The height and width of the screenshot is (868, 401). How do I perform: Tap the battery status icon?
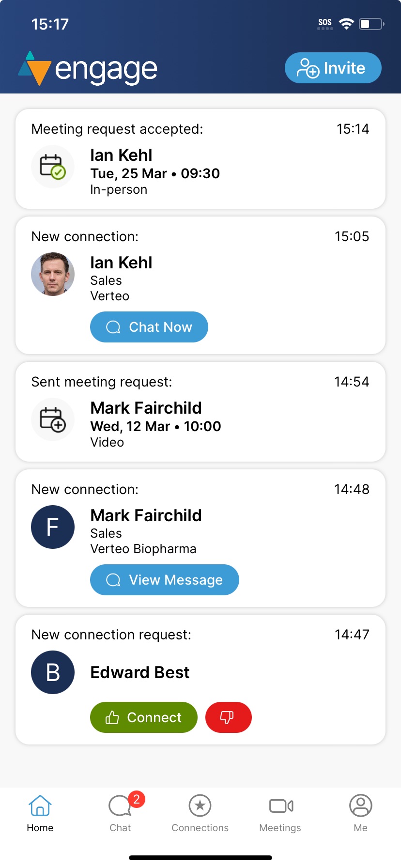tap(371, 24)
